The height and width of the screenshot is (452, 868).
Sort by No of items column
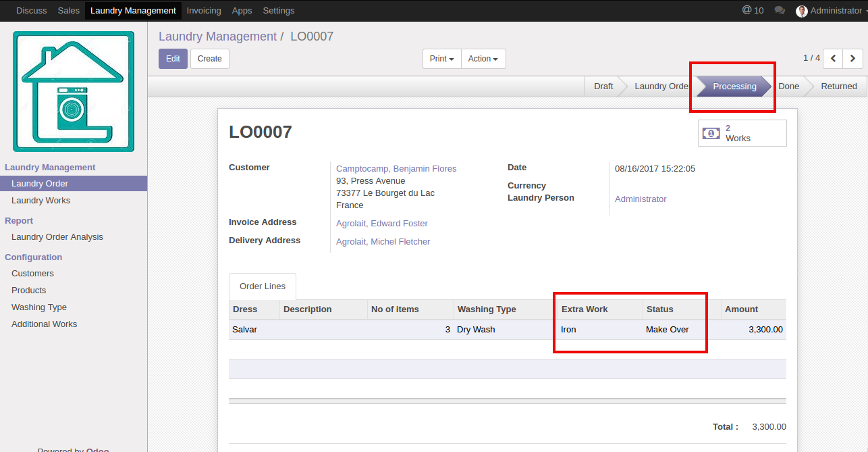[x=410, y=309]
